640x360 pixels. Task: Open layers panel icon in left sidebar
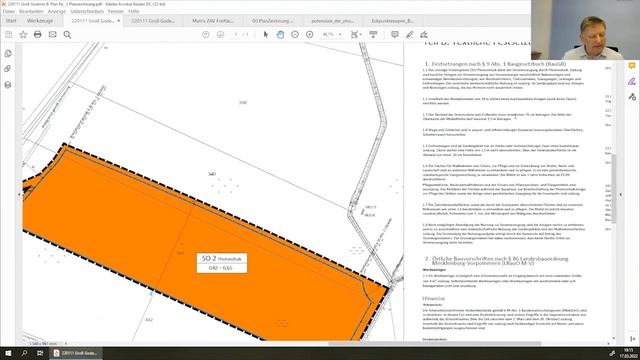point(8,84)
